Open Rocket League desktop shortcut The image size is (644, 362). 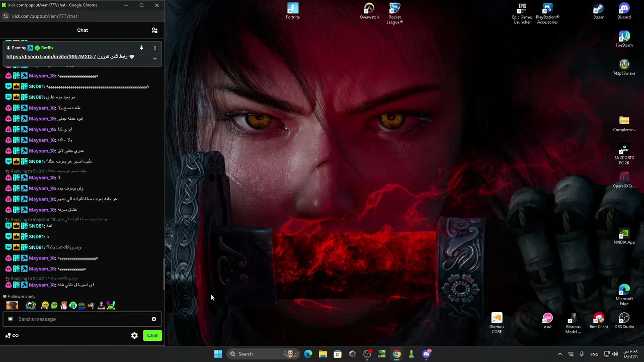click(395, 13)
